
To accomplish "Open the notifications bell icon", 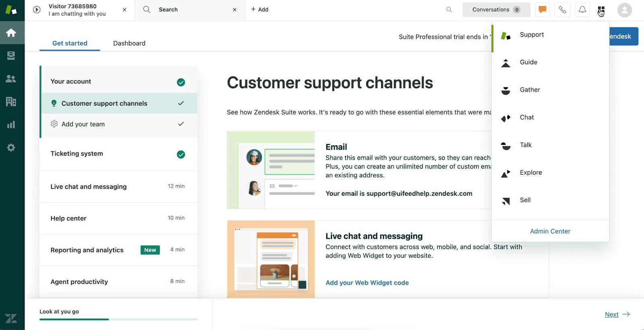I will 582,10.
